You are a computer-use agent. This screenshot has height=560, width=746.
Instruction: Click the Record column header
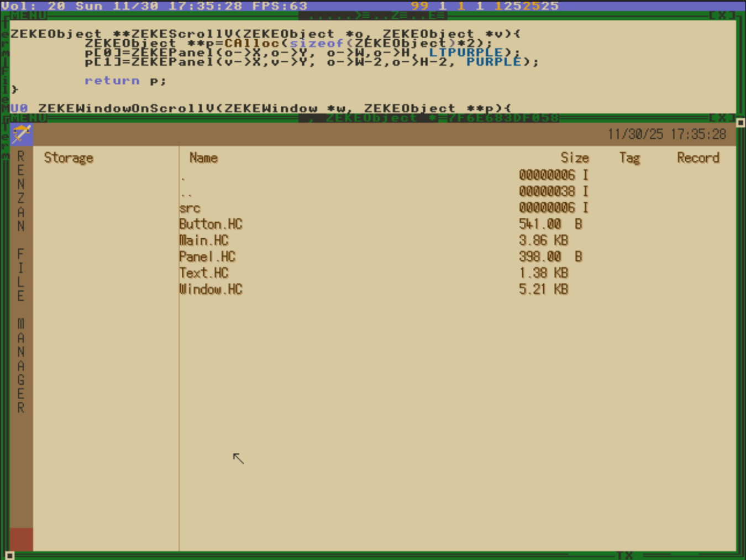(698, 158)
